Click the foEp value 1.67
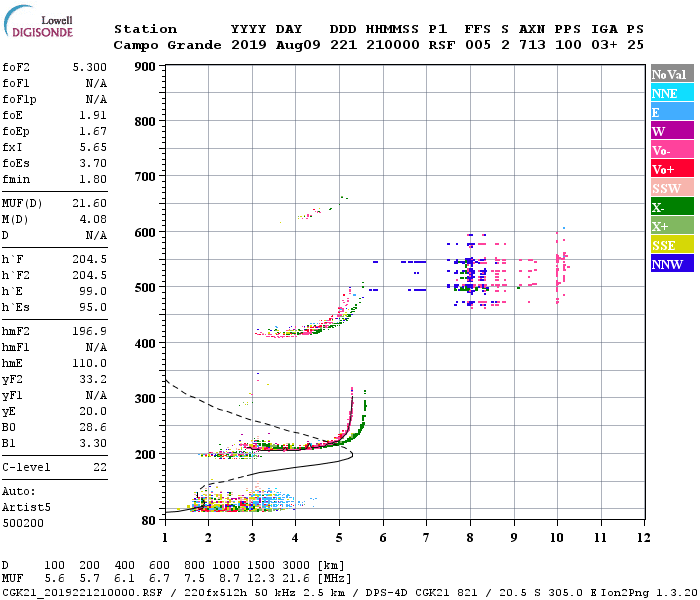Image resolution: width=700 pixels, height=600 pixels. [93, 131]
